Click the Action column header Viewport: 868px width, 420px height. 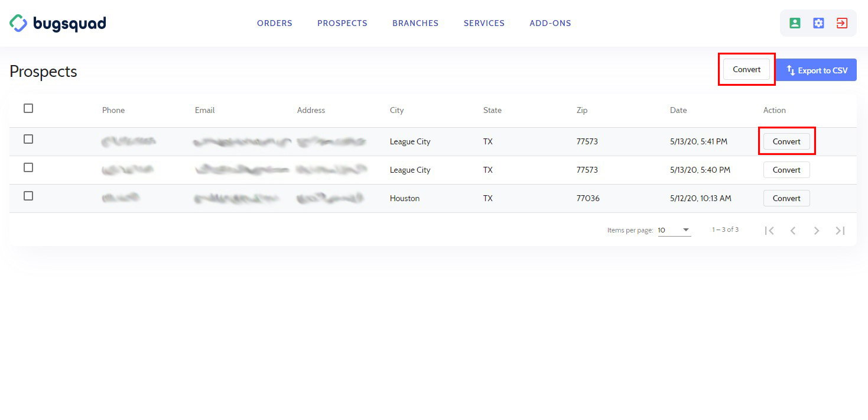pyautogui.click(x=775, y=110)
